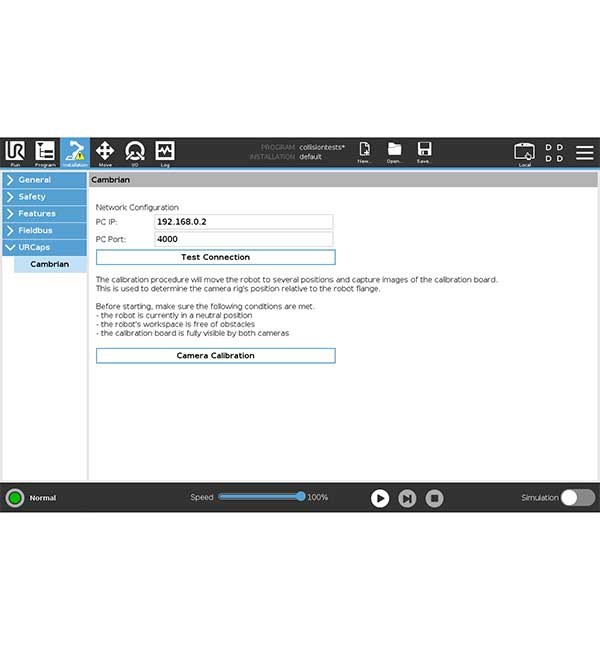Click the 100% speed value
The image size is (600, 650).
click(x=318, y=497)
